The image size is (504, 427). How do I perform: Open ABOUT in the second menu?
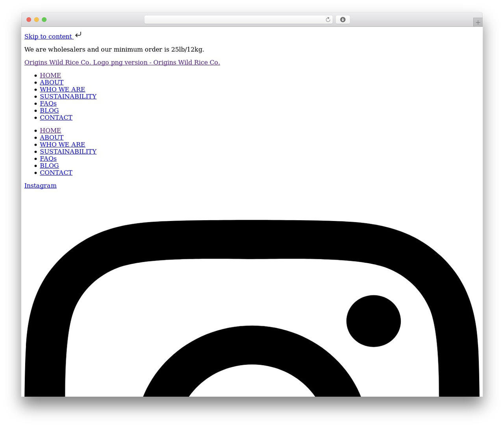tap(52, 137)
